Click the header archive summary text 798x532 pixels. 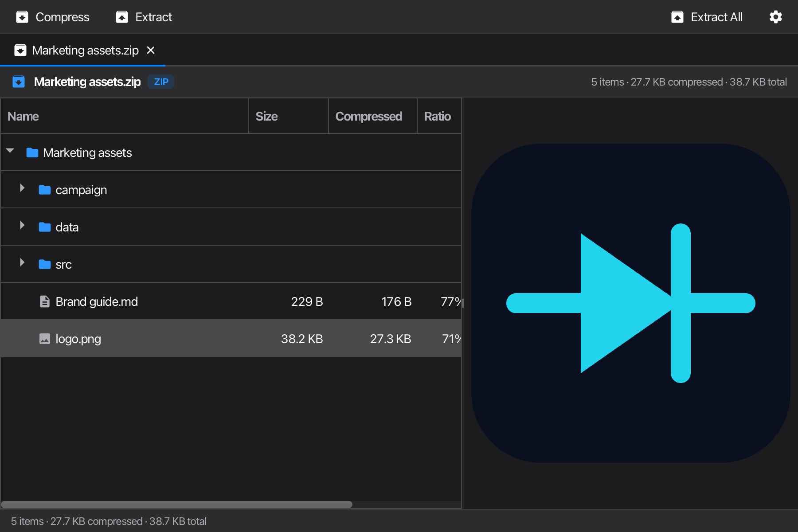(689, 82)
